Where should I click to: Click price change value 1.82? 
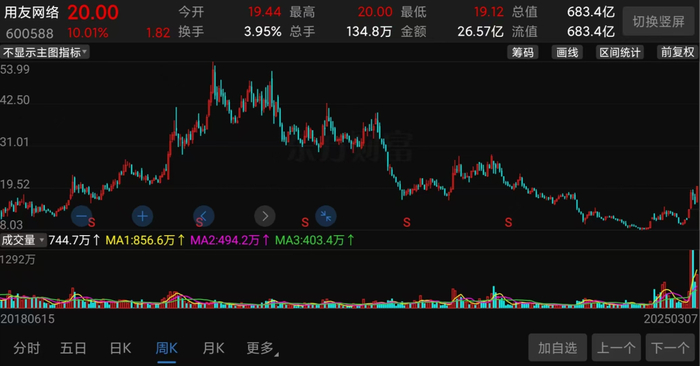(158, 33)
